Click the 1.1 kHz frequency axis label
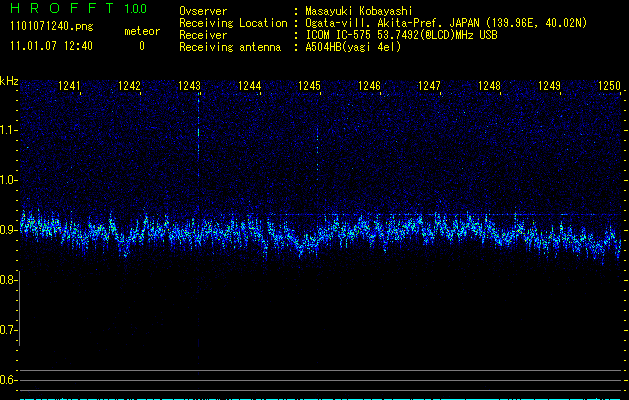629x400 pixels. click(9, 130)
